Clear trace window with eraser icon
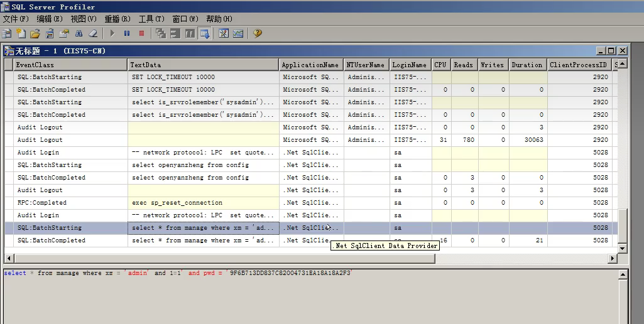This screenshot has height=324, width=644. pyautogui.click(x=93, y=33)
